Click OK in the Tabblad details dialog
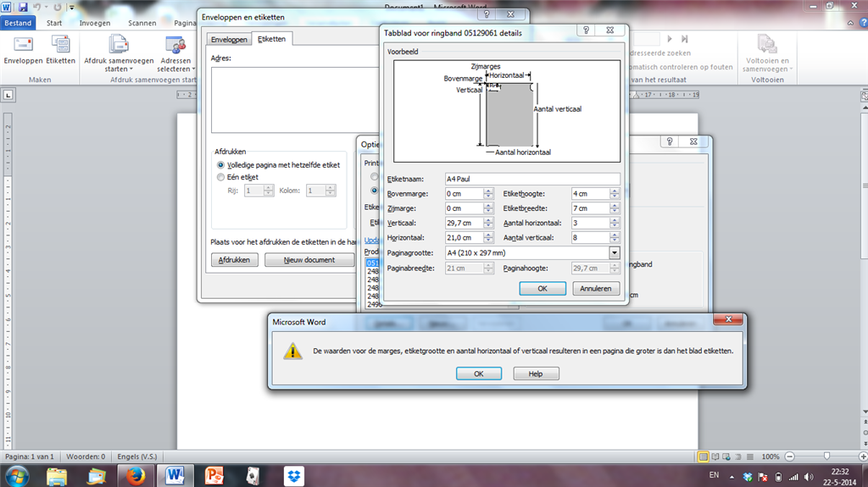The width and height of the screenshot is (868, 487). [x=542, y=288]
